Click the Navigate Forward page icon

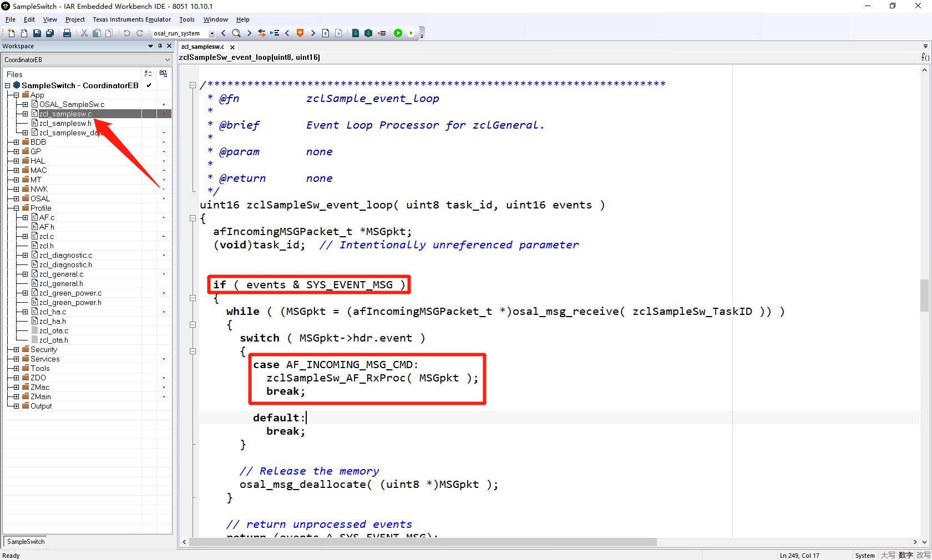pyautogui.click(x=338, y=33)
